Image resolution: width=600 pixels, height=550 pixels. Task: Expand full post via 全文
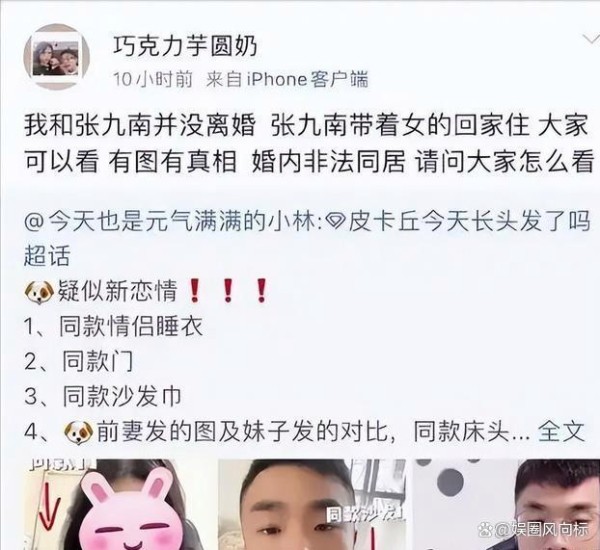pos(561,432)
